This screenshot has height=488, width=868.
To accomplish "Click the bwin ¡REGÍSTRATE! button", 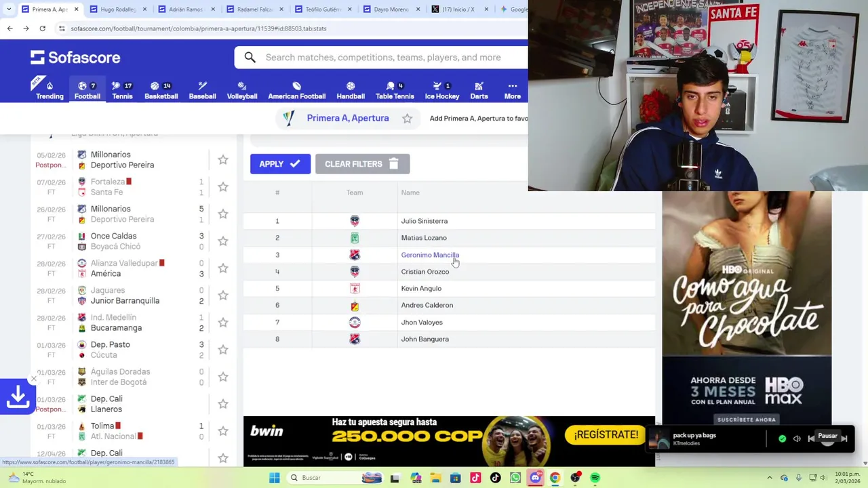I will (606, 434).
